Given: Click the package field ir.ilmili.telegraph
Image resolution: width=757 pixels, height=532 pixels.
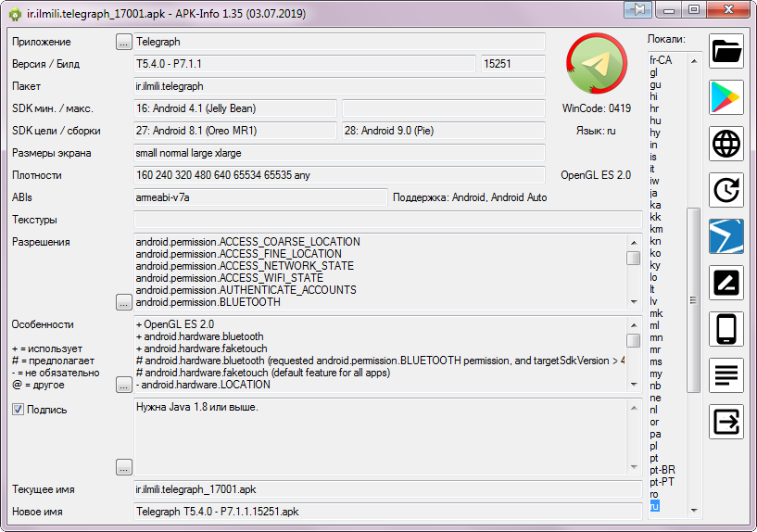Looking at the screenshot, I should pyautogui.click(x=339, y=86).
